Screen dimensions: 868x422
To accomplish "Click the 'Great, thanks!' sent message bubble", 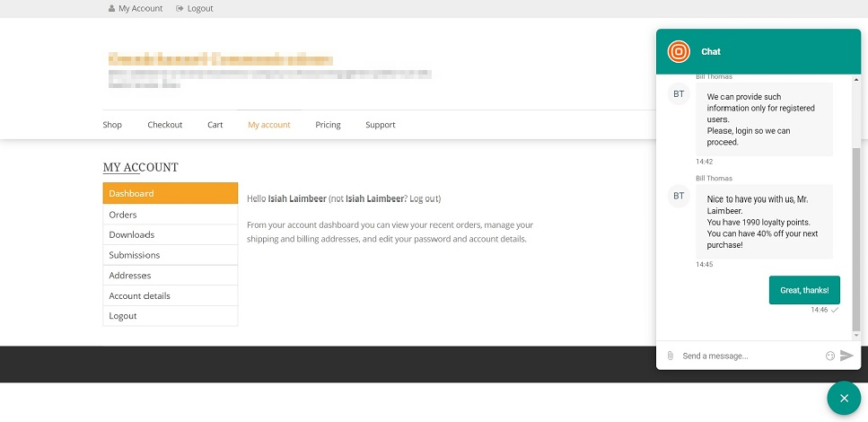I will point(804,290).
